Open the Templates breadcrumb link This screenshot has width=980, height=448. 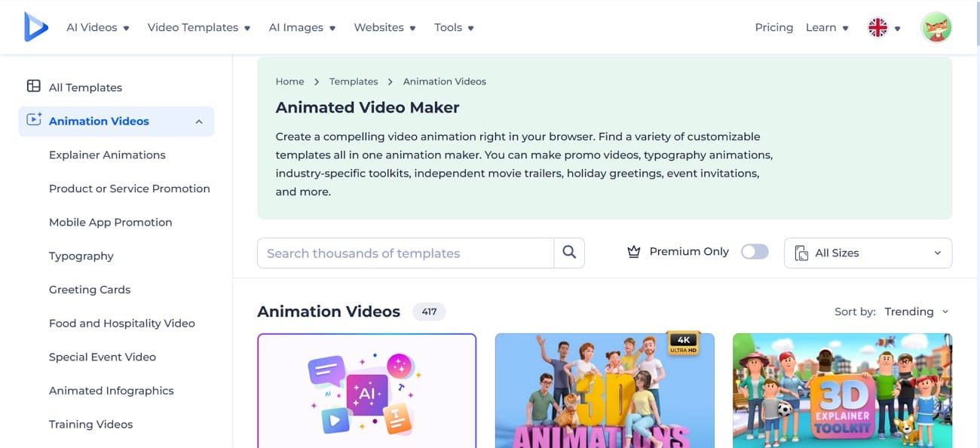click(x=354, y=81)
